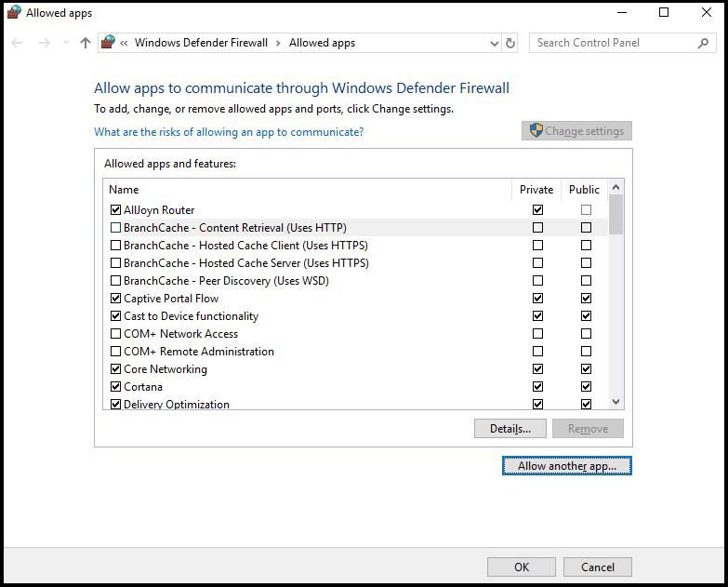Open Windows Defender Firewall breadcrumb
728x587 pixels.
[x=201, y=43]
